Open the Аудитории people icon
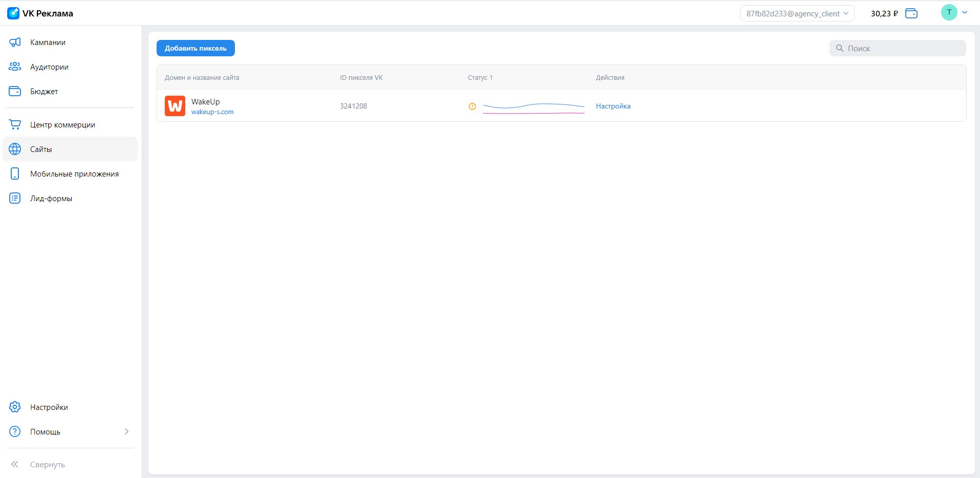 (15, 67)
